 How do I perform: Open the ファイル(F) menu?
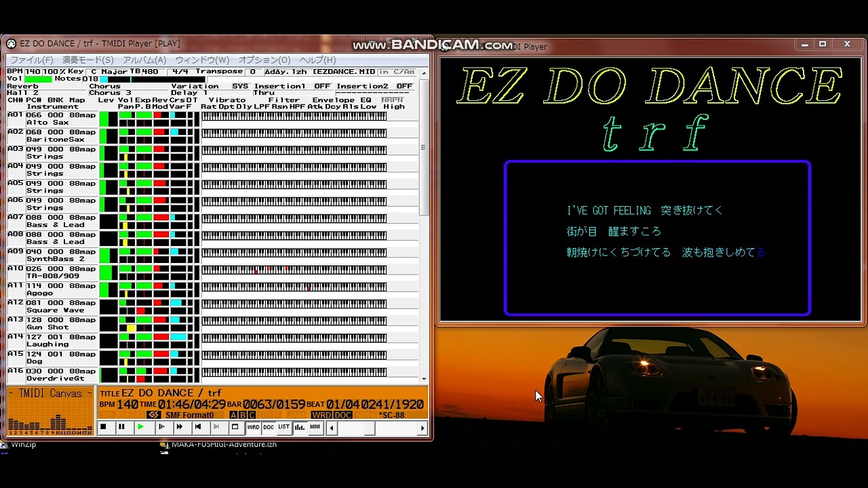coord(31,60)
